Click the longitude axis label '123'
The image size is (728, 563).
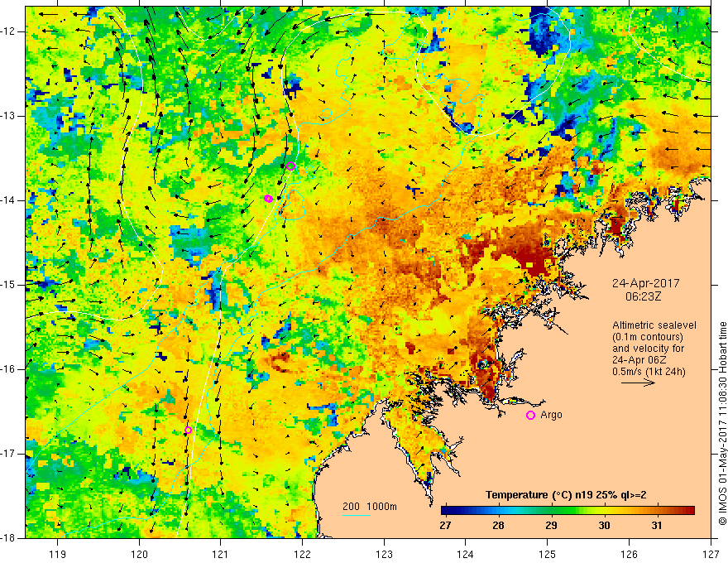click(384, 554)
